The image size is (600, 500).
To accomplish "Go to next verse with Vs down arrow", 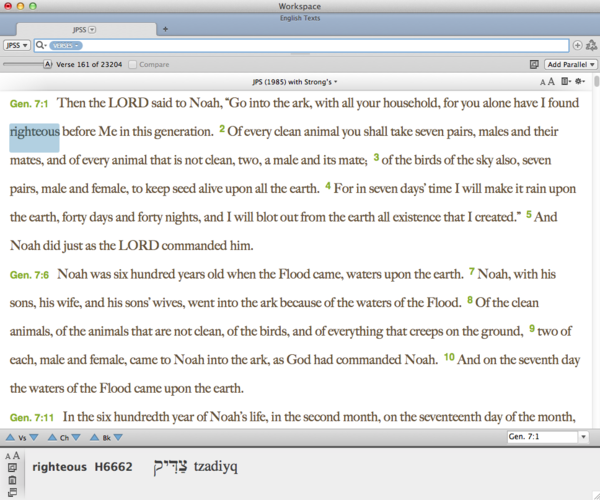I will click(34, 437).
